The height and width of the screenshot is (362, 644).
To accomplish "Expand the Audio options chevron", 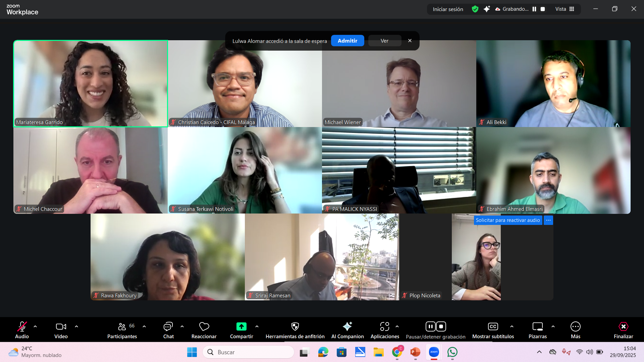I will pos(35,326).
